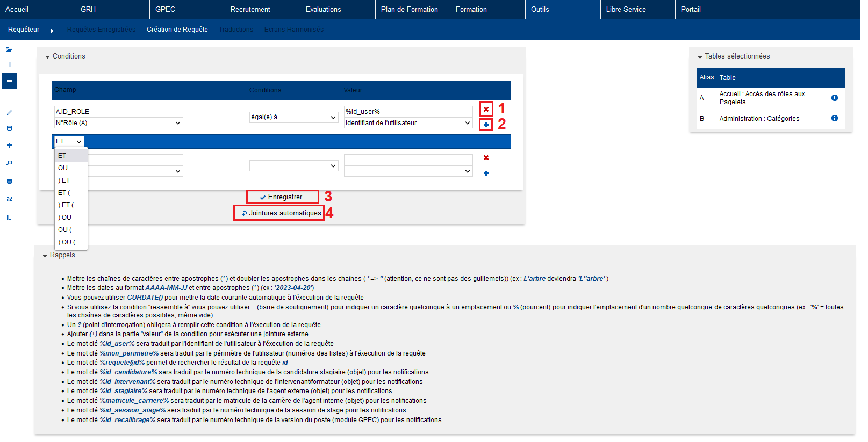Open the Recrutement menu

(x=250, y=10)
